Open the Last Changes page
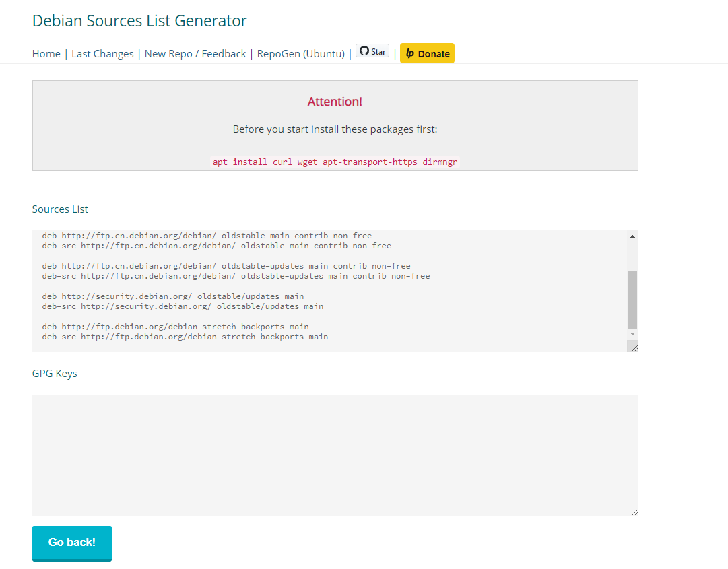The image size is (728, 569). (x=102, y=53)
